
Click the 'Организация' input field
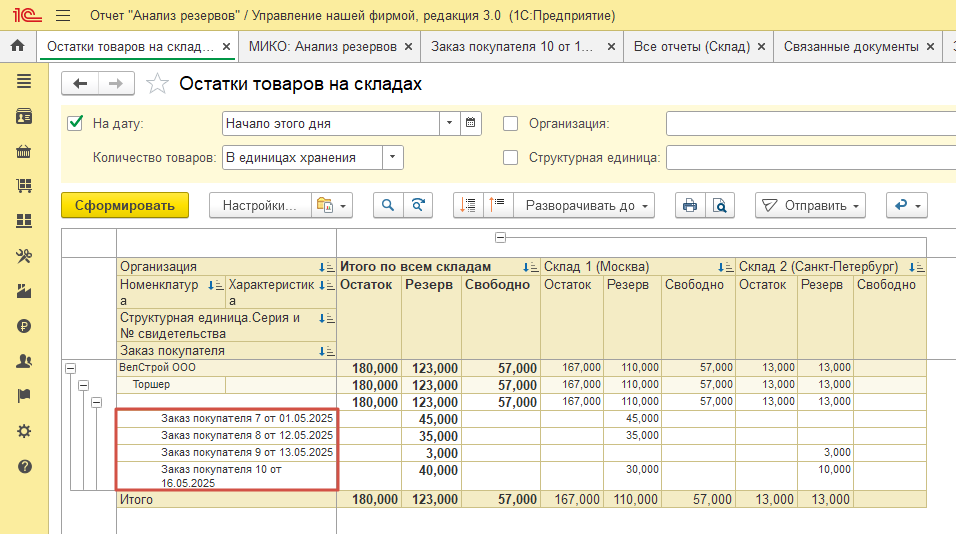click(x=811, y=123)
